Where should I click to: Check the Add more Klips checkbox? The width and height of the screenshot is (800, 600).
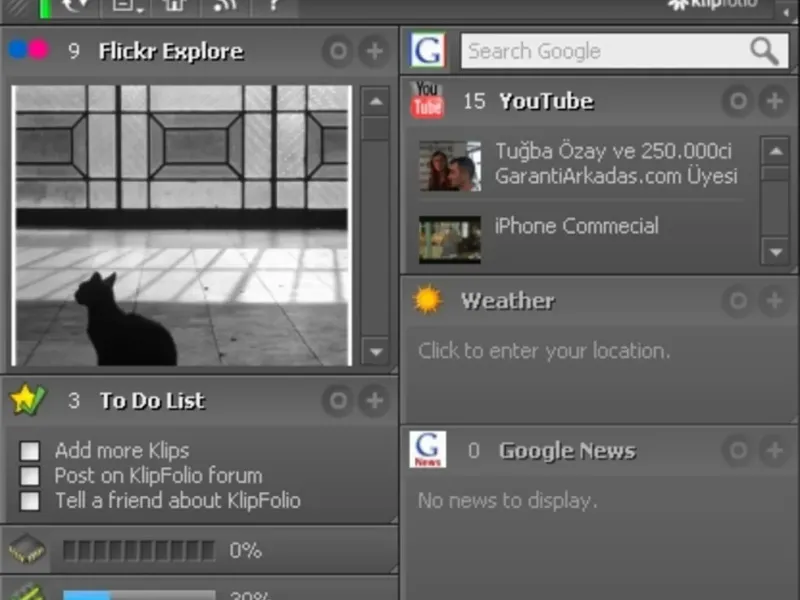click(30, 451)
